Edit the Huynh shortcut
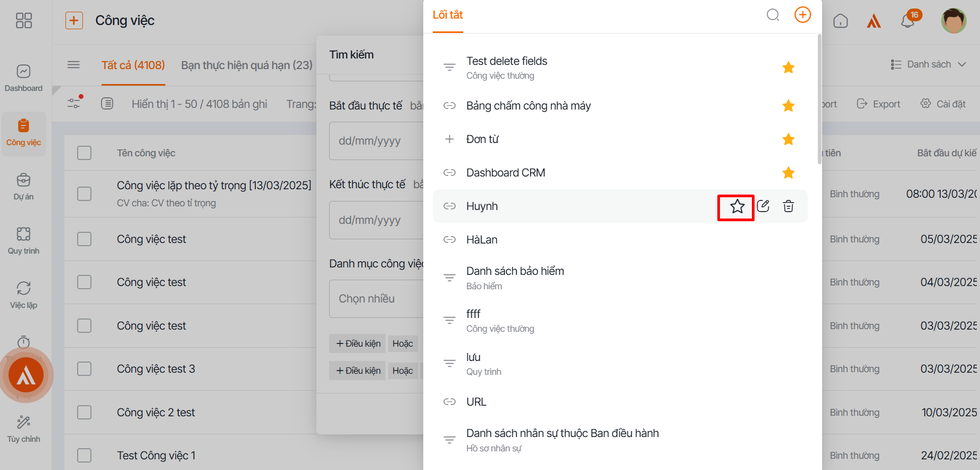Screen dimensions: 980x470 click(763, 206)
